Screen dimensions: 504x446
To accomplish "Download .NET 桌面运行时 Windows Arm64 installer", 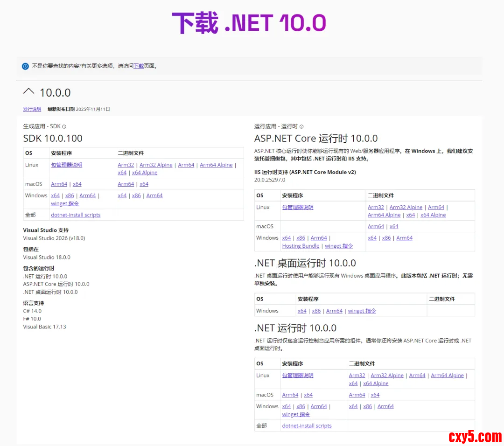I will click(334, 311).
